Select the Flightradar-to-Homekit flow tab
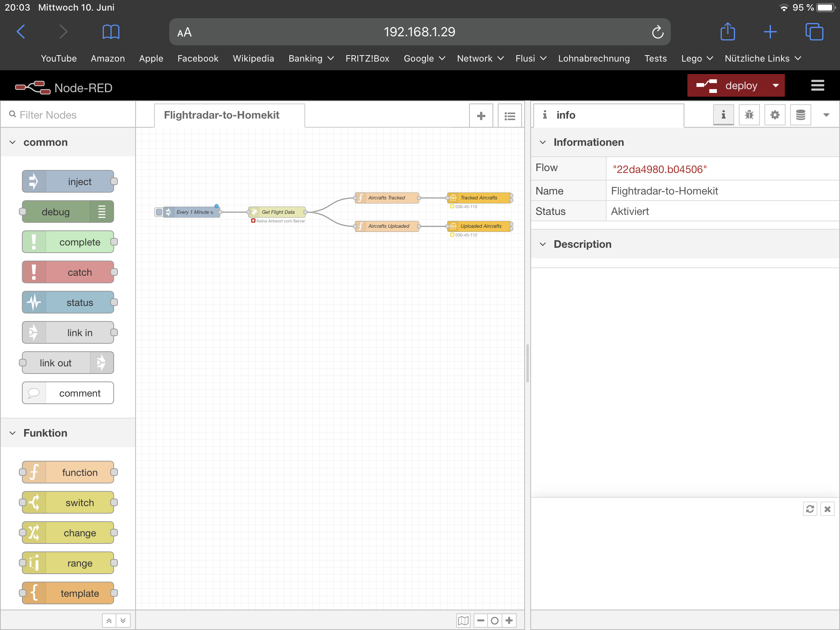 tap(221, 115)
